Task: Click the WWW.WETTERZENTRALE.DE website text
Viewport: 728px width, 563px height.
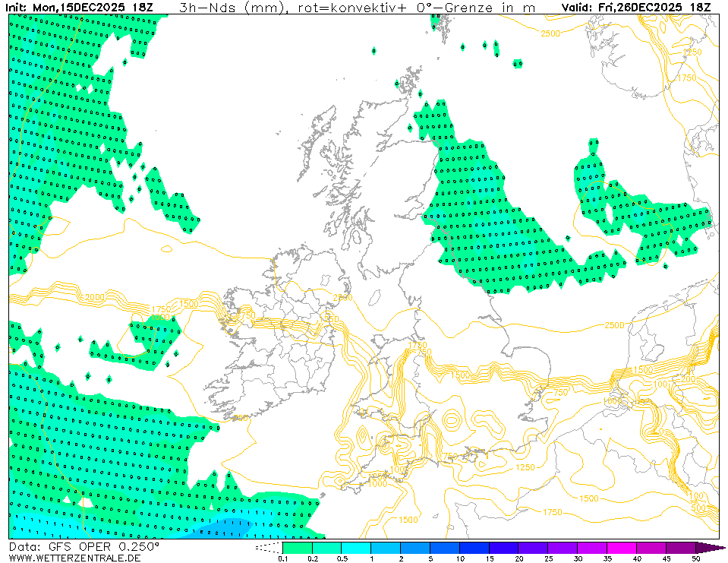Action: pyautogui.click(x=75, y=558)
